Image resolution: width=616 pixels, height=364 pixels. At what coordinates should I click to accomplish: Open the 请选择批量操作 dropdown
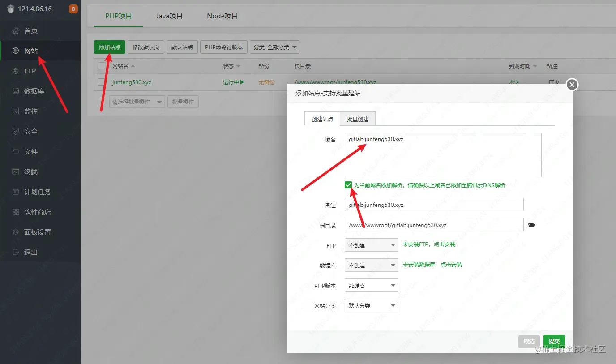point(137,102)
